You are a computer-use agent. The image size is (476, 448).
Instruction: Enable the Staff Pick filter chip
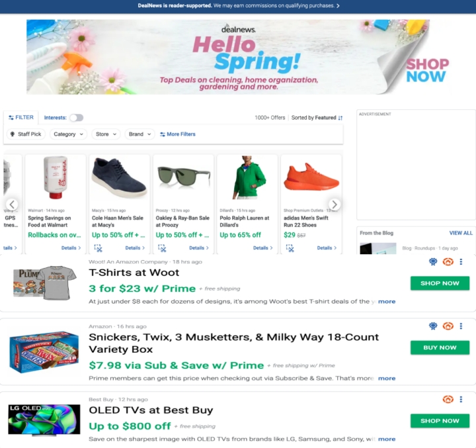[x=26, y=134]
